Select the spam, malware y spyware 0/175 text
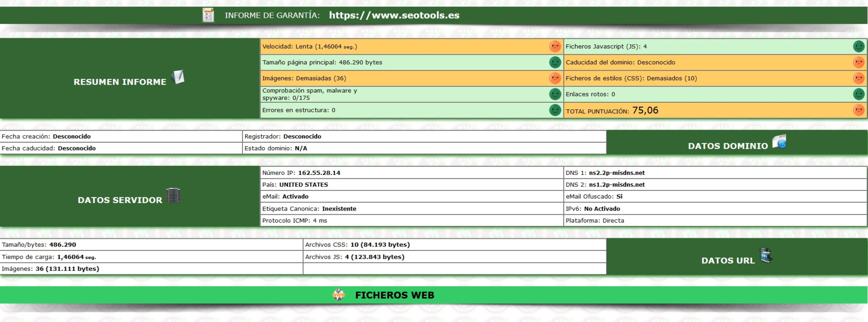 point(310,94)
